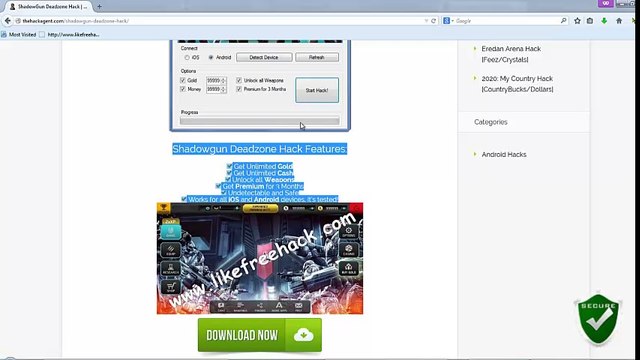Image resolution: width=640 pixels, height=360 pixels.
Task: Click the Shadowgun Deadzone Hack Features heading
Action: click(x=260, y=149)
